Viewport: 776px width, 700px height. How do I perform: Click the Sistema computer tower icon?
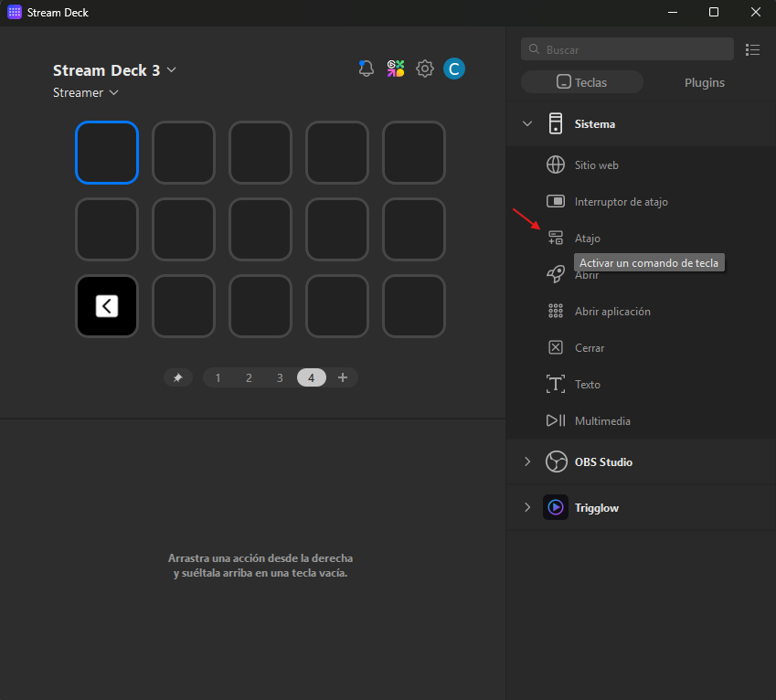click(556, 123)
